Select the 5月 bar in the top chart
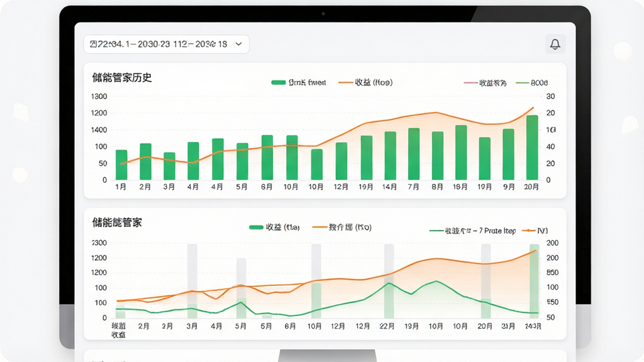The image size is (644, 362). [x=242, y=162]
